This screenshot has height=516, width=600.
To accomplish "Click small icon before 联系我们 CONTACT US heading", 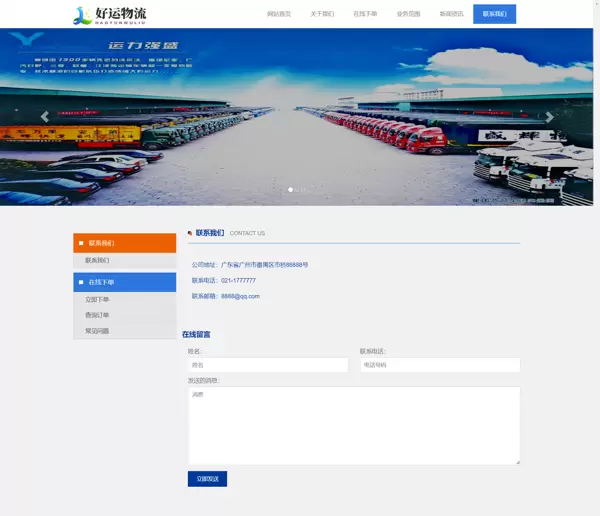I will pyautogui.click(x=190, y=233).
